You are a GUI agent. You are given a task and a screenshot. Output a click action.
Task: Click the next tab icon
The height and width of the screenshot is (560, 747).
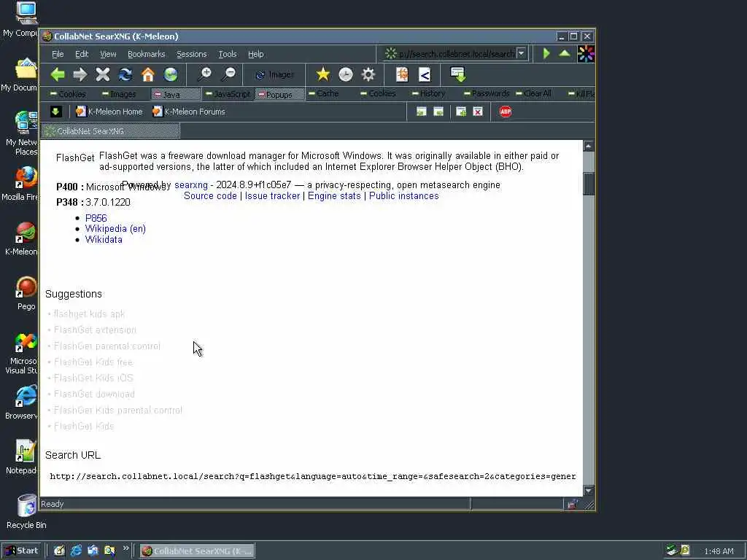pyautogui.click(x=438, y=112)
